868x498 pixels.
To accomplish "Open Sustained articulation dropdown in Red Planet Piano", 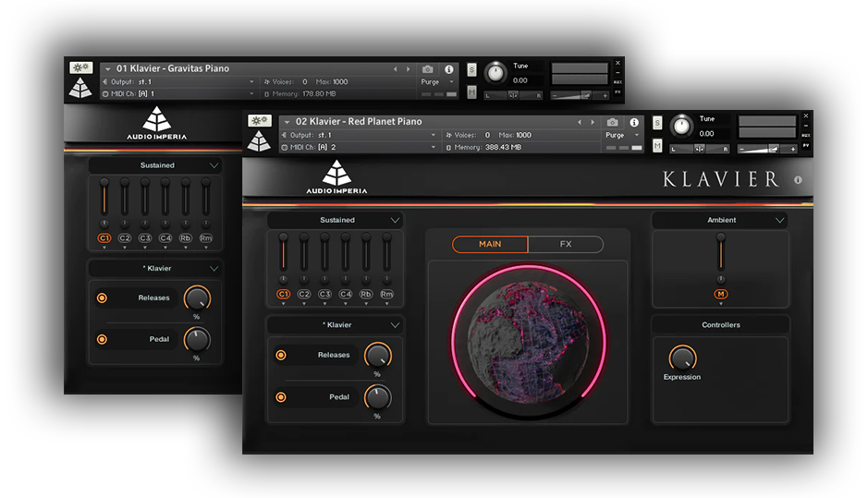I will pyautogui.click(x=336, y=220).
